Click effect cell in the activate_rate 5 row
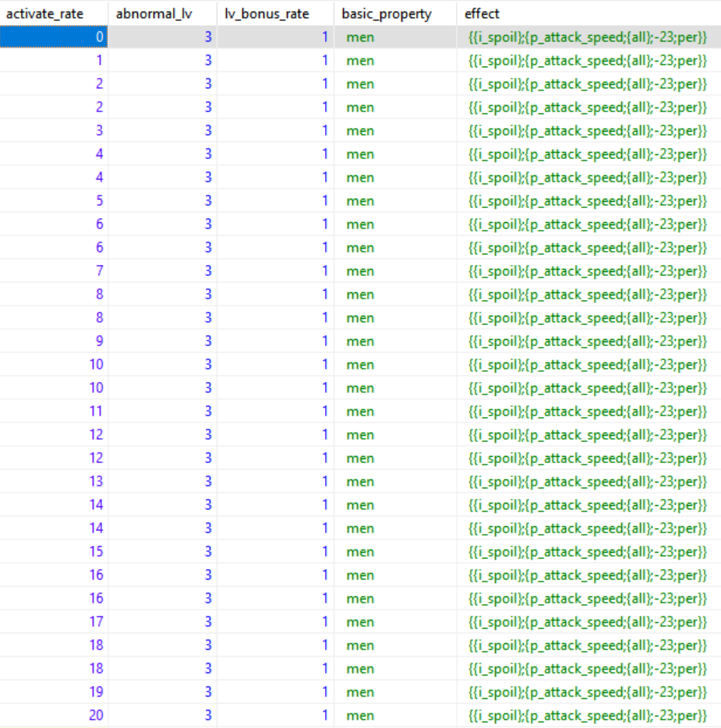This screenshot has height=728, width=721. [x=587, y=200]
